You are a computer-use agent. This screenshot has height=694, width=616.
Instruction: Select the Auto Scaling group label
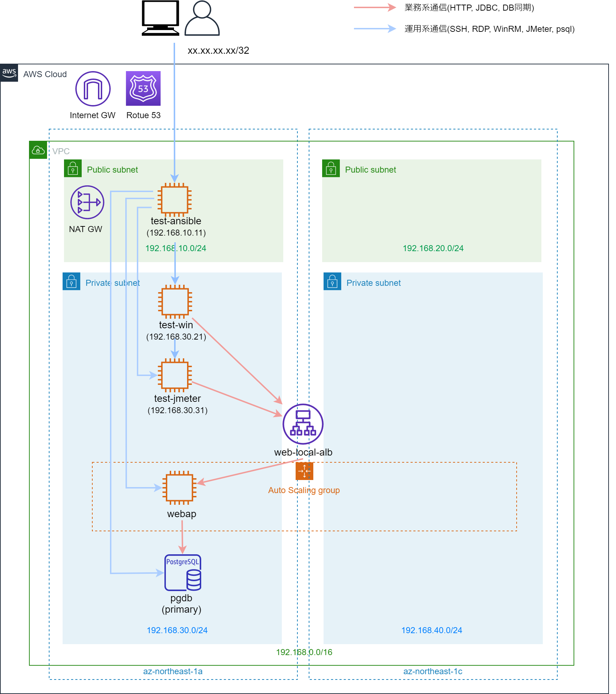304,490
